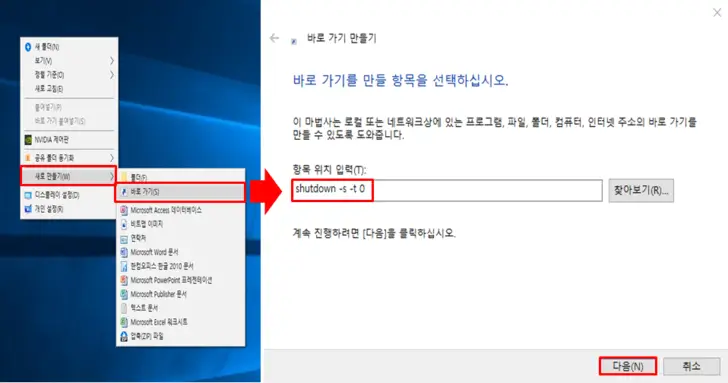The image size is (728, 383).
Task: Click the Microsoft Excel 워크시트 icon
Action: 124,322
